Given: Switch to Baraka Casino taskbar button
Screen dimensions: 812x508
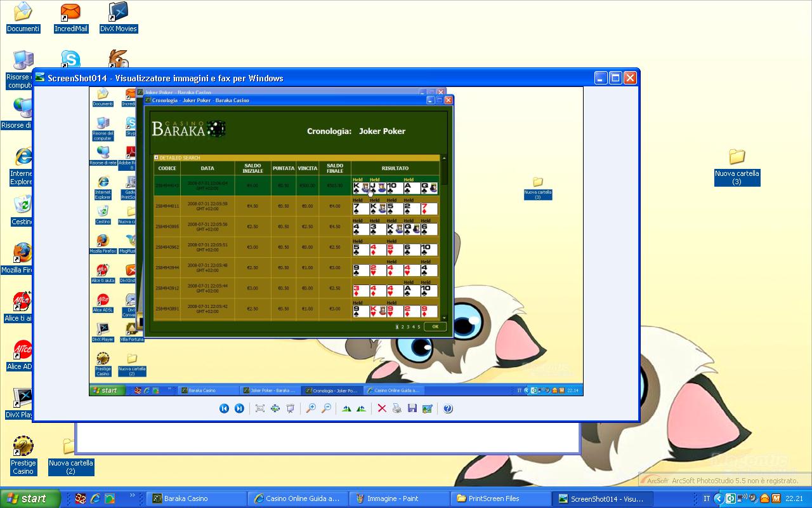Looking at the screenshot, I should point(196,498).
